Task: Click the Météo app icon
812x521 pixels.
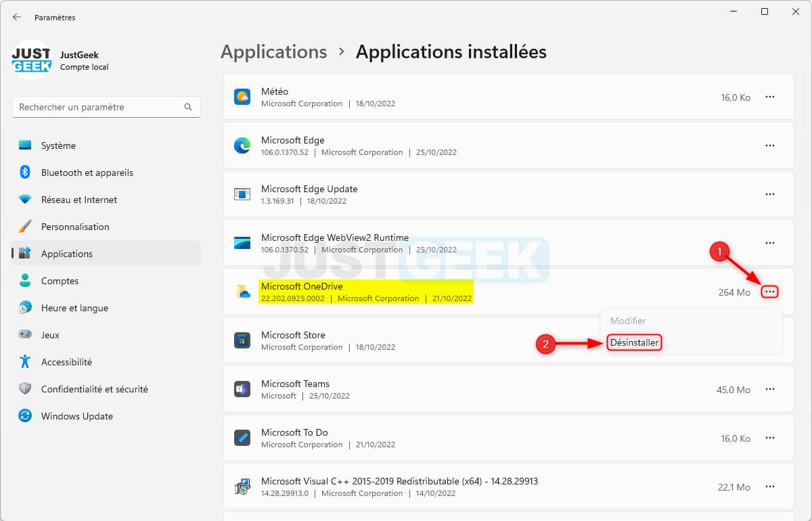Action: 242,97
